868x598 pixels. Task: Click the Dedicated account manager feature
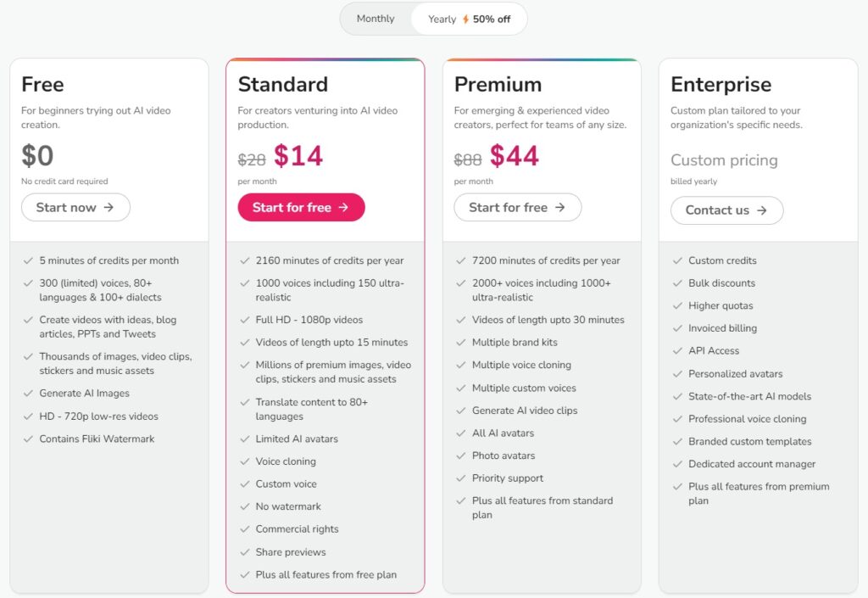(752, 464)
